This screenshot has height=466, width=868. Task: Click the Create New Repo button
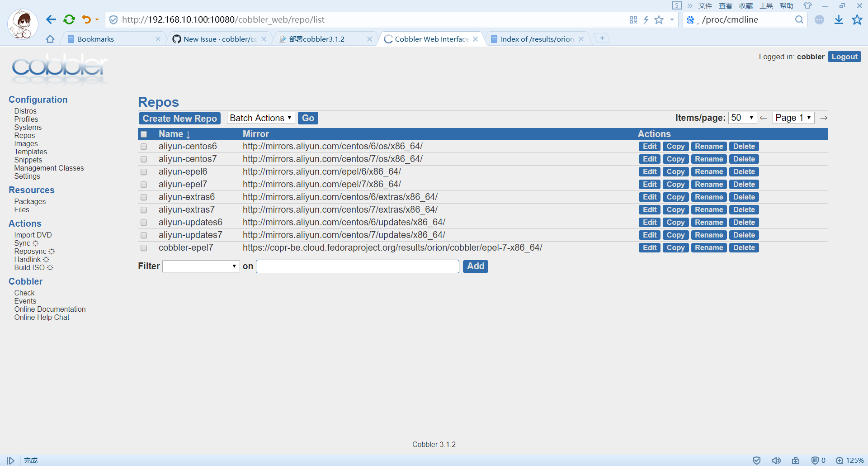pos(179,118)
